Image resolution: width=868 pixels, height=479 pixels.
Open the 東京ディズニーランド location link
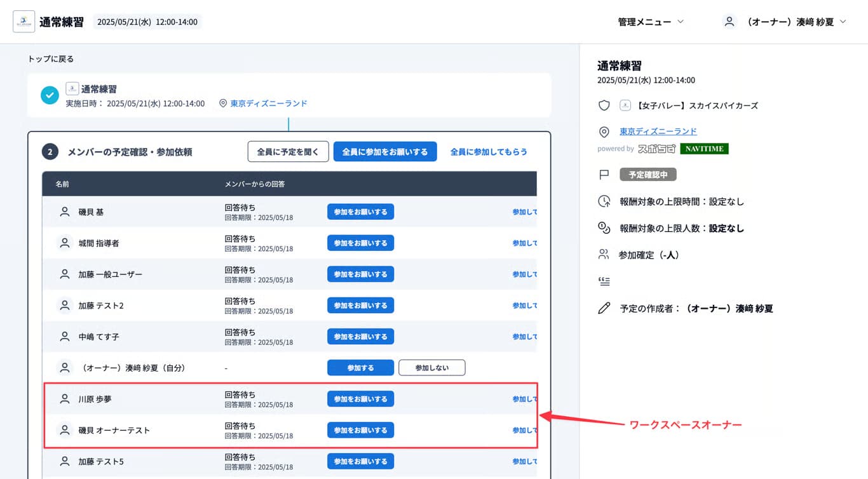pos(658,131)
